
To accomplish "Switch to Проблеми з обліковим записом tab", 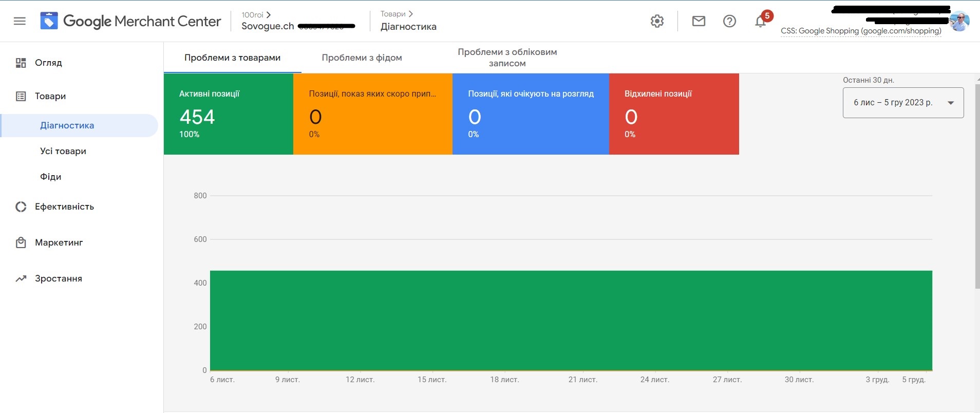I will (x=507, y=58).
